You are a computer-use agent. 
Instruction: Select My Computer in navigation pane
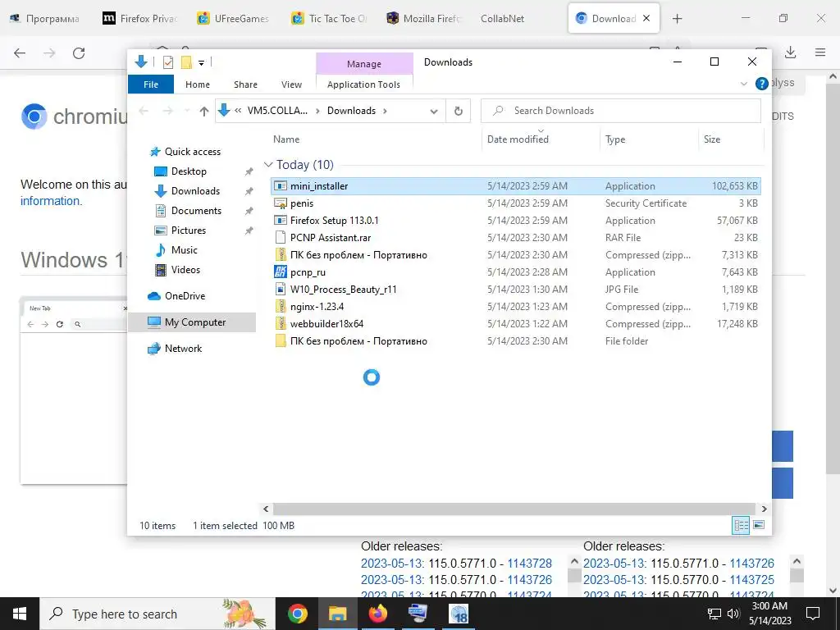click(192, 322)
